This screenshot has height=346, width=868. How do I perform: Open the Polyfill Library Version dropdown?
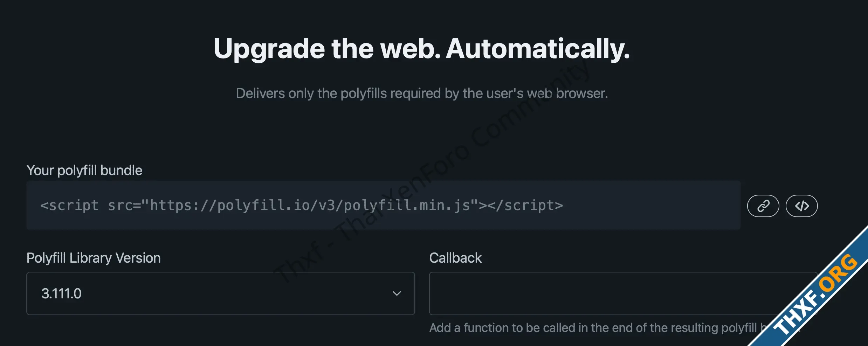221,293
